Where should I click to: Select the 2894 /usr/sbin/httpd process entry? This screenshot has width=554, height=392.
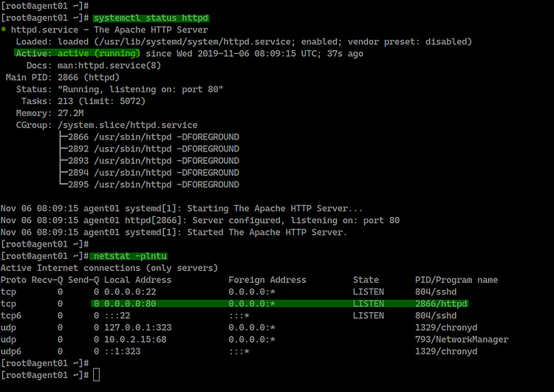(153, 172)
